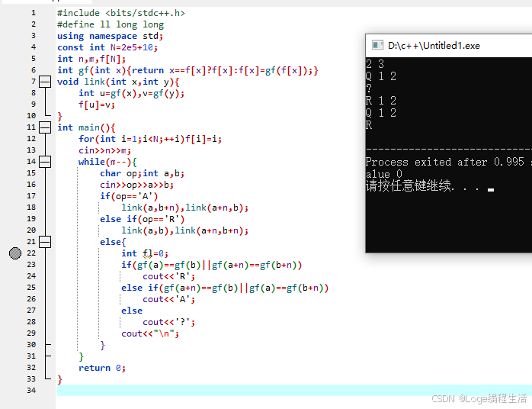Click 'int main(){' line
532x409 pixels.
pos(86,127)
